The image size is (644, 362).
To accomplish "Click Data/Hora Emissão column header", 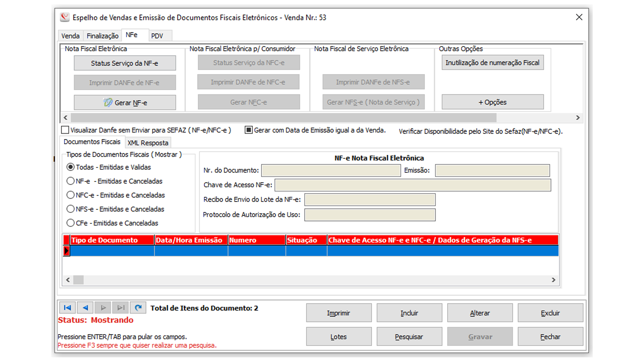I will (x=191, y=240).
